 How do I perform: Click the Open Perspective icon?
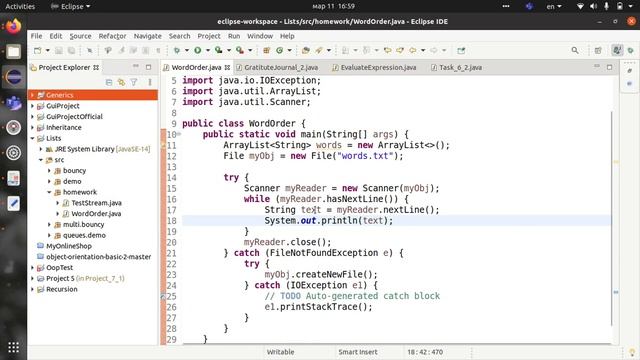598,51
